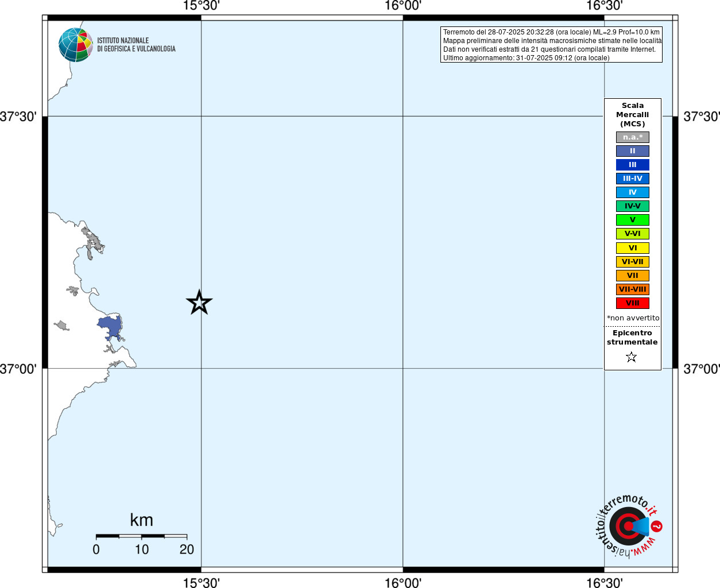Click the 'Mappa preliminare delle intensità' line
Viewport: 720px width, 588px height.
(x=552, y=41)
